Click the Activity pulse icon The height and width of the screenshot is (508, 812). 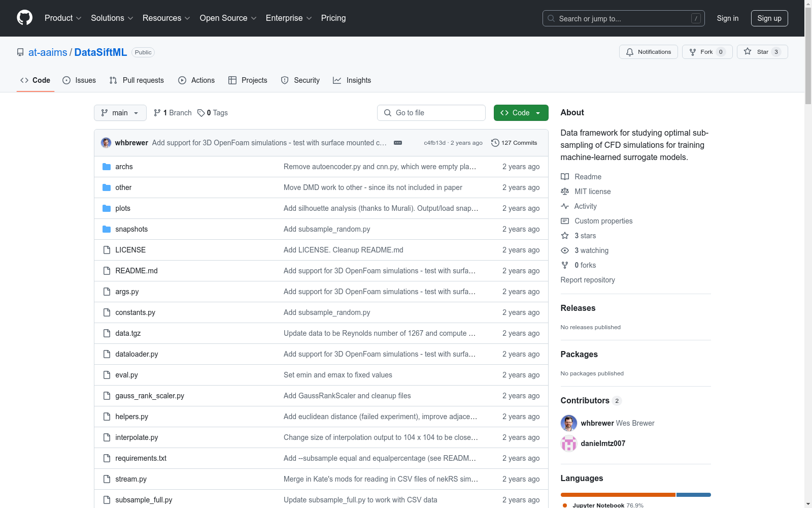[x=565, y=206]
